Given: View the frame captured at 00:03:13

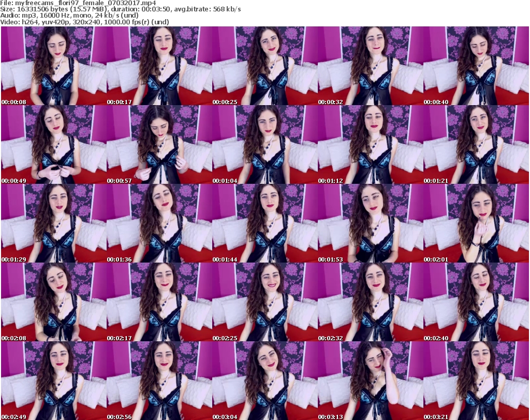Looking at the screenshot, I should click(x=371, y=381).
